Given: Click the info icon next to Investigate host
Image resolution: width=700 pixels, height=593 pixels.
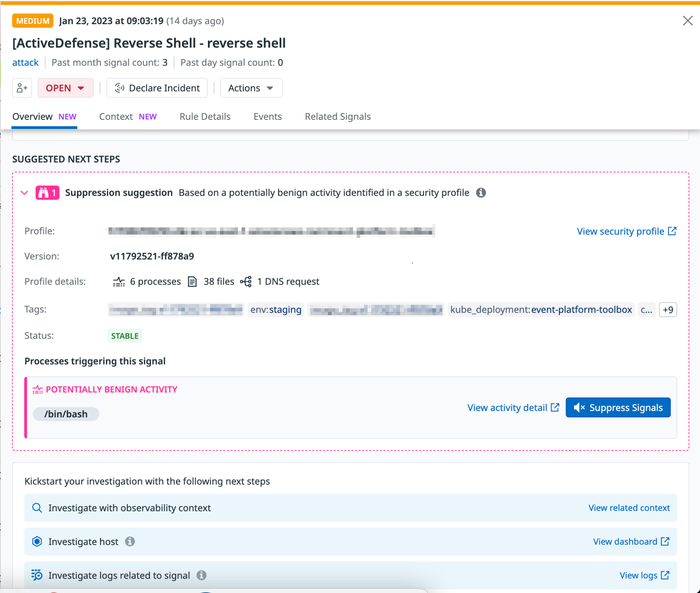Looking at the screenshot, I should 130,542.
